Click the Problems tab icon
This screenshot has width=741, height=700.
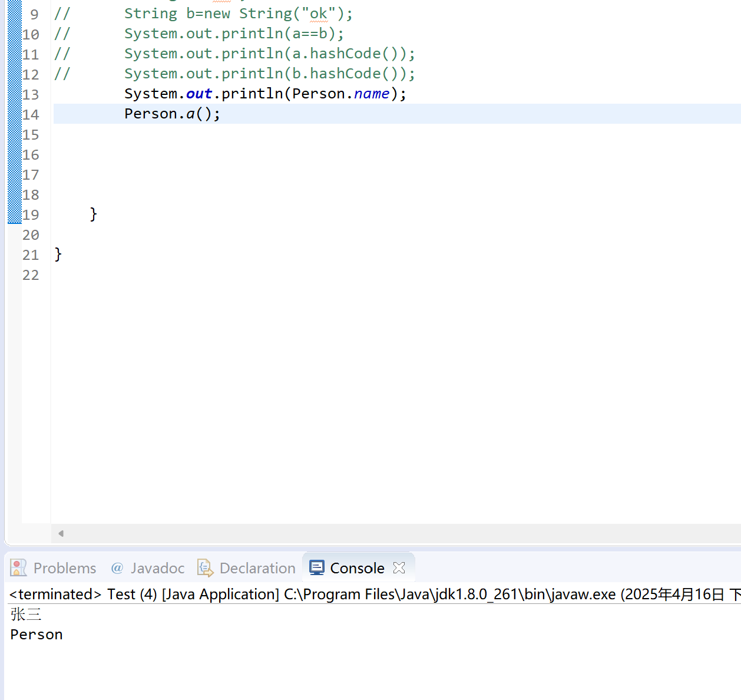[19, 568]
